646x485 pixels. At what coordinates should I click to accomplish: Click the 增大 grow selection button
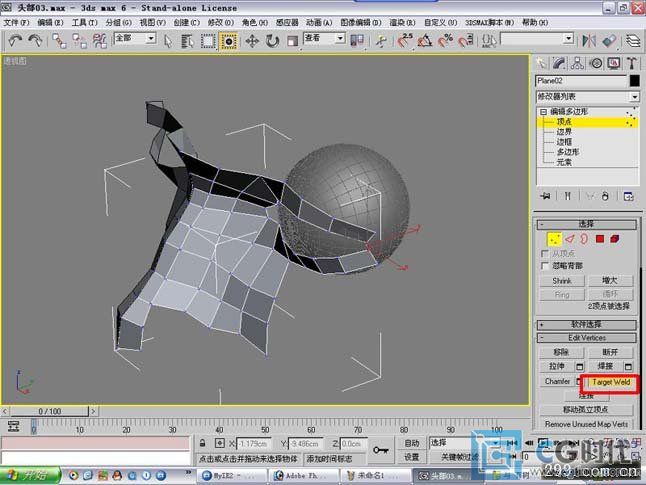(610, 281)
